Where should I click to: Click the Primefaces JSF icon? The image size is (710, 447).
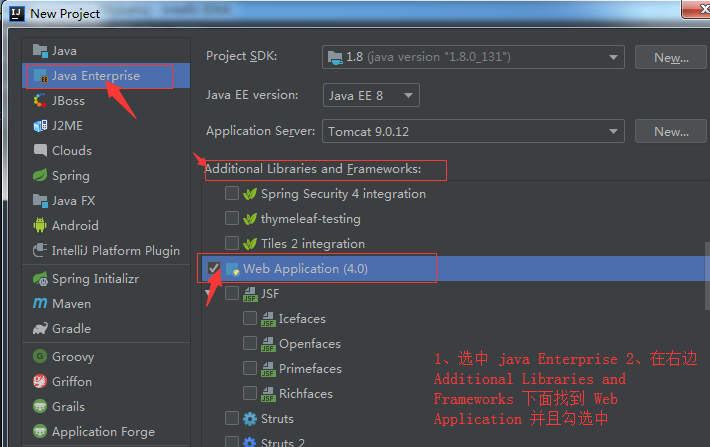(x=268, y=369)
